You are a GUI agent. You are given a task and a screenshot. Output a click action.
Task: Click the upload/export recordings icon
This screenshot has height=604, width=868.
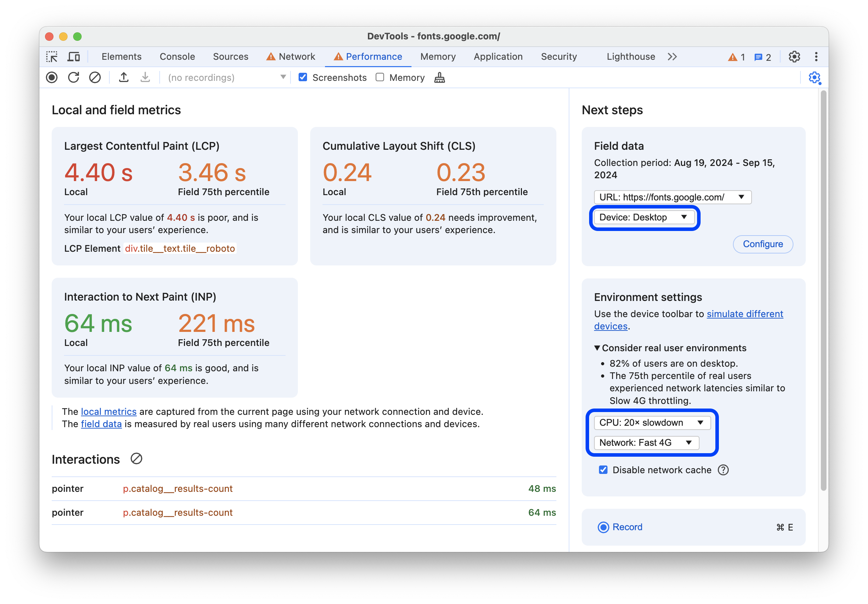click(x=123, y=78)
